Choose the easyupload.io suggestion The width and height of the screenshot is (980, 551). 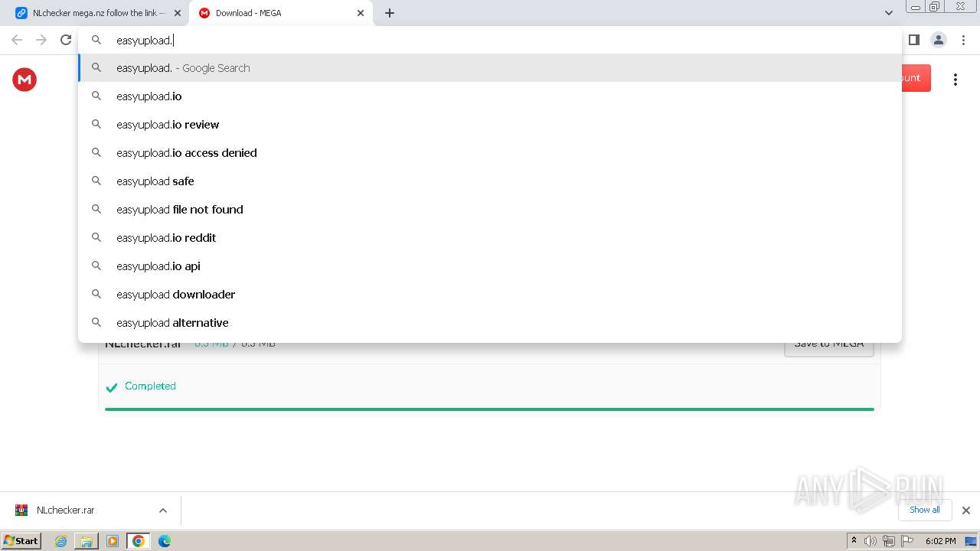pos(490,96)
